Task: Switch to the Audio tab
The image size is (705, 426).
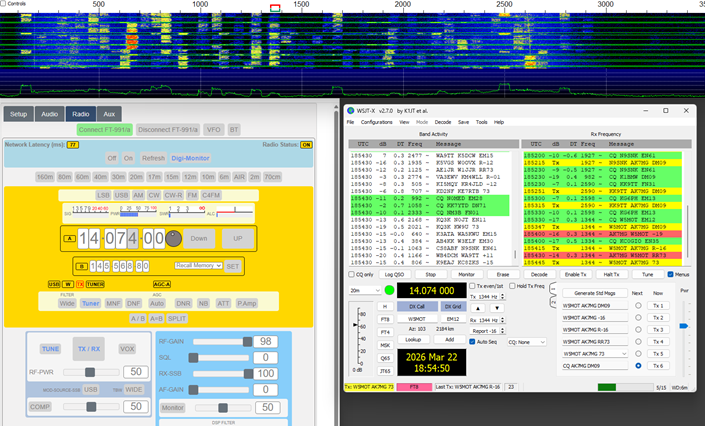Action: pos(50,114)
